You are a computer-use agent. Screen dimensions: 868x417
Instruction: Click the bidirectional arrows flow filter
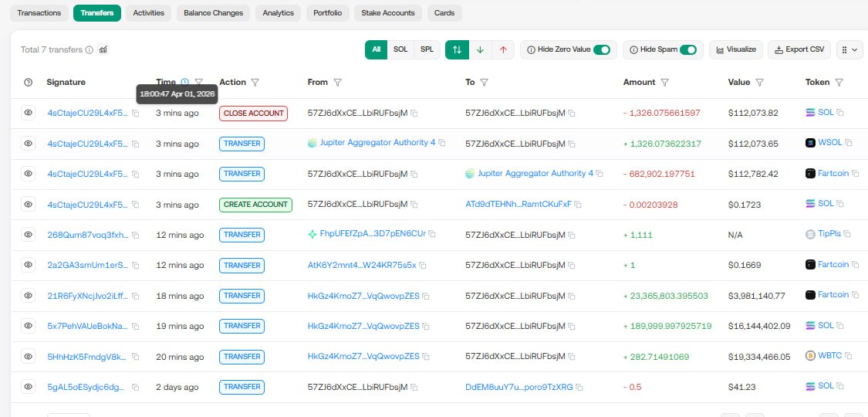pyautogui.click(x=457, y=49)
